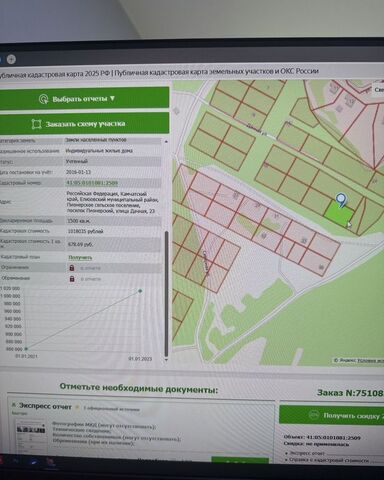The image size is (384, 480).
Task: Click the target icon on Выбрать отчеты button
Action: [x=43, y=99]
